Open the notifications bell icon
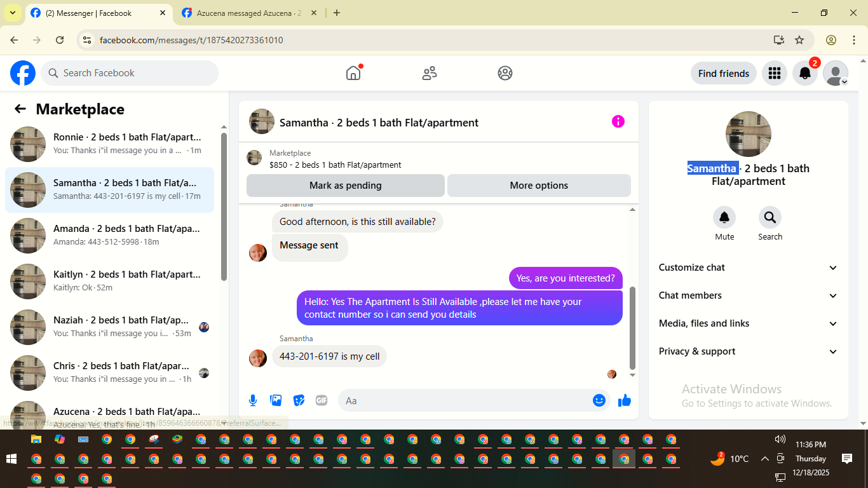The width and height of the screenshot is (868, 488). (804, 73)
